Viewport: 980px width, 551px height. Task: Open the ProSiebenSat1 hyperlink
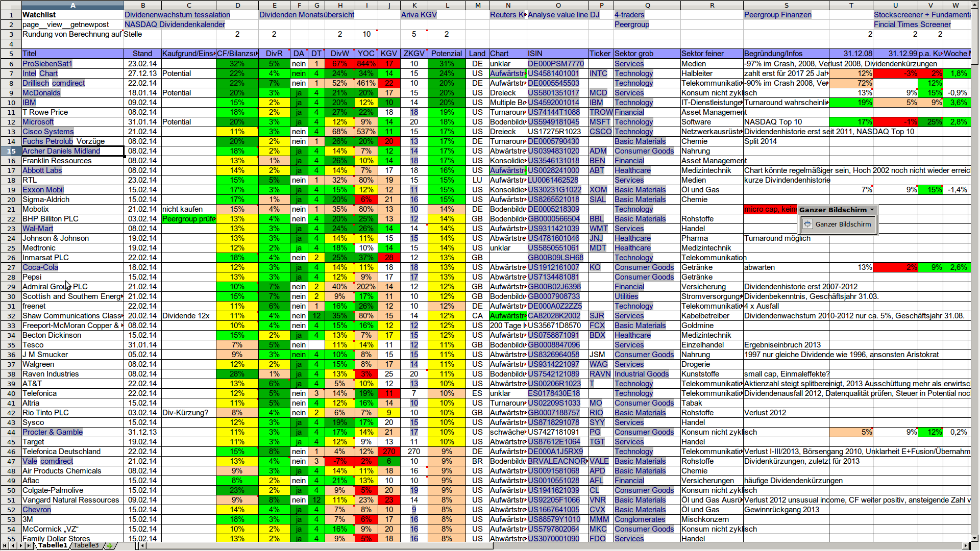[x=47, y=64]
